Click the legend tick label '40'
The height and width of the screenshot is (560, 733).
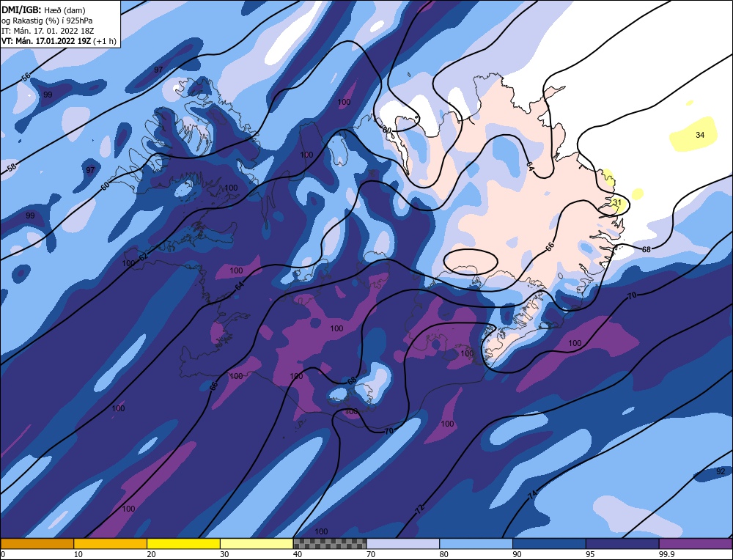click(x=298, y=554)
